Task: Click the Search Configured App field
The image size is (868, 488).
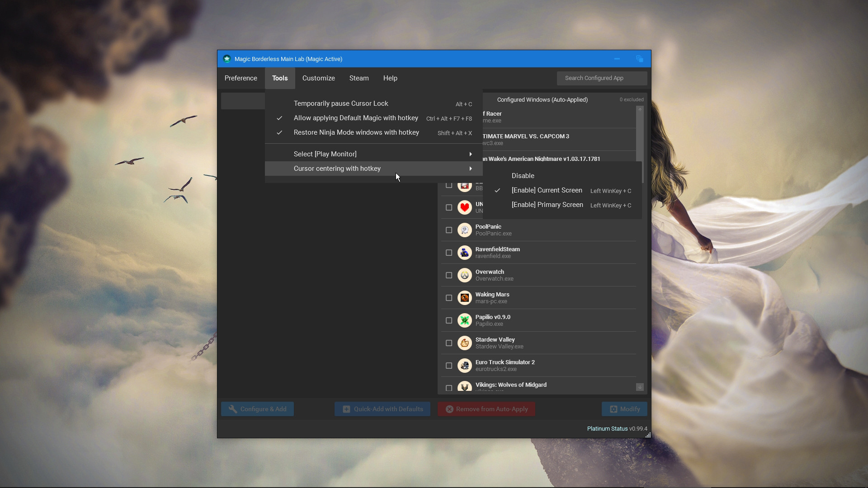Action: pyautogui.click(x=601, y=78)
